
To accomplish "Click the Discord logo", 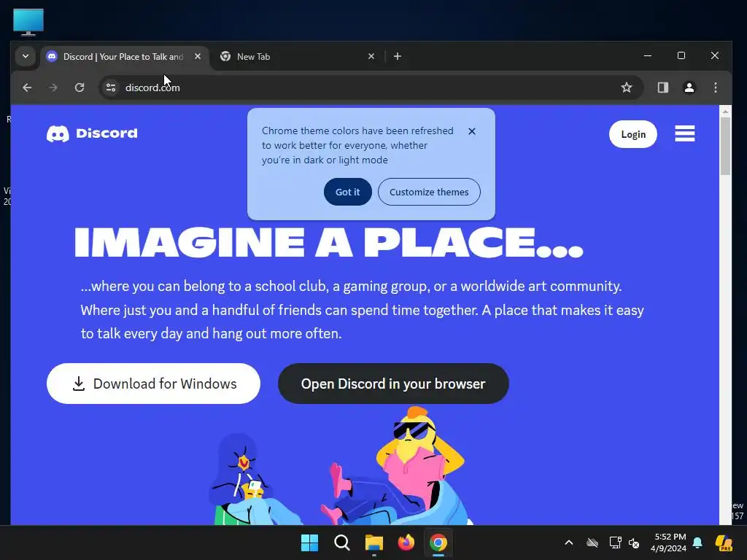I will (92, 134).
